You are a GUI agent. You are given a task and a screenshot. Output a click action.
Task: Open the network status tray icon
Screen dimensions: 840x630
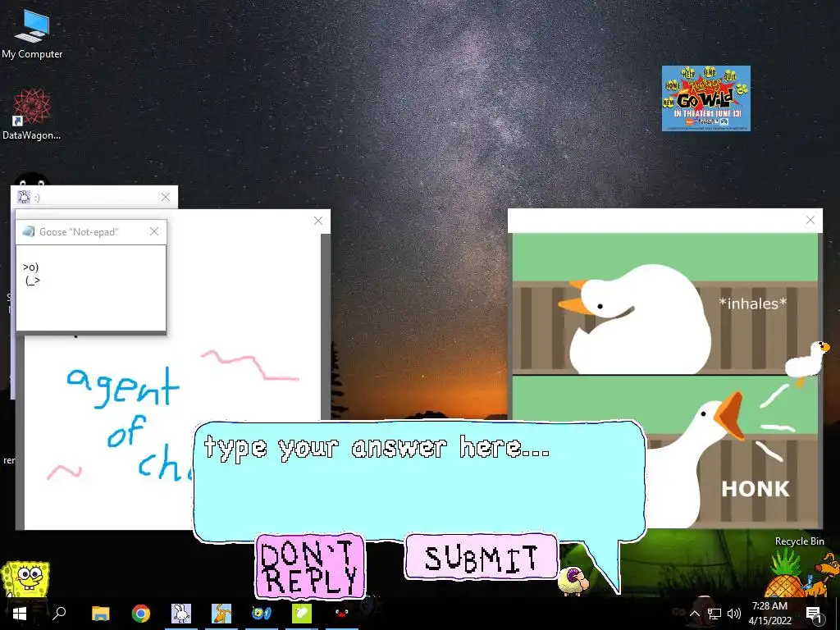click(714, 614)
